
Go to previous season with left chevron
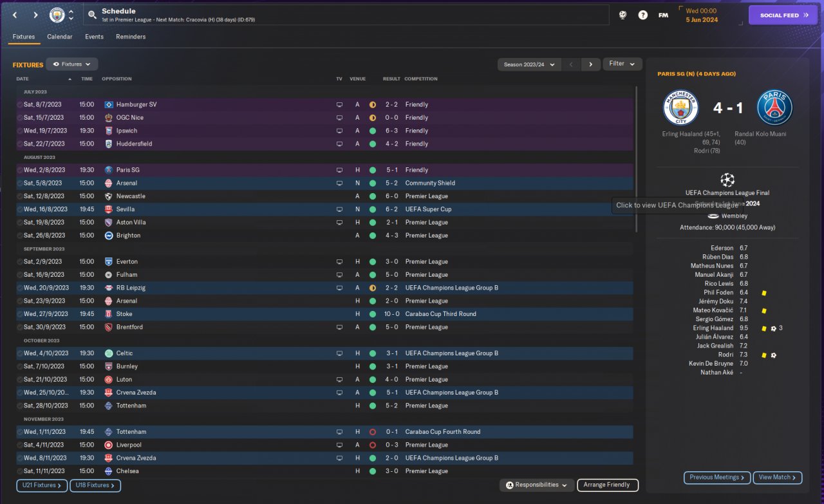(x=571, y=64)
